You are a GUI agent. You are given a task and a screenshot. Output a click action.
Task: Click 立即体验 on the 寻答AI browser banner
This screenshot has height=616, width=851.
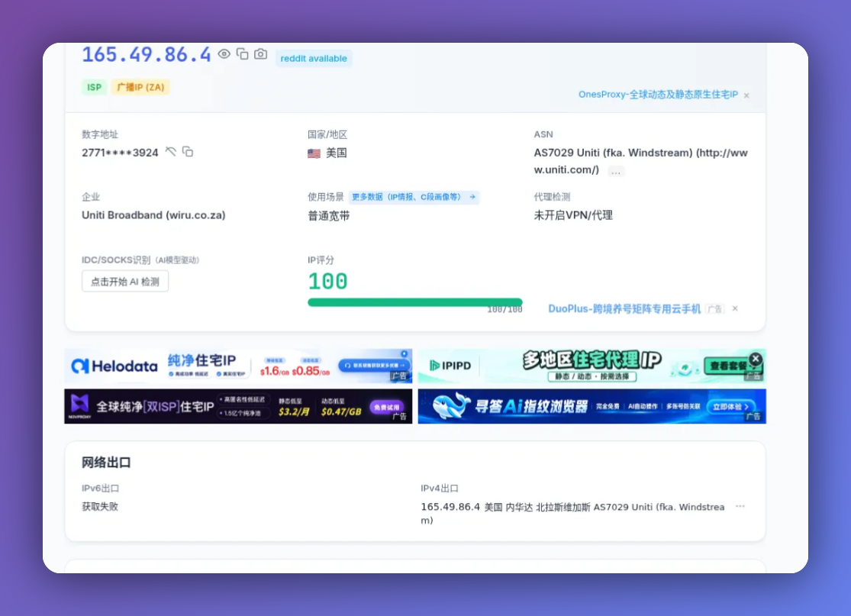(730, 407)
